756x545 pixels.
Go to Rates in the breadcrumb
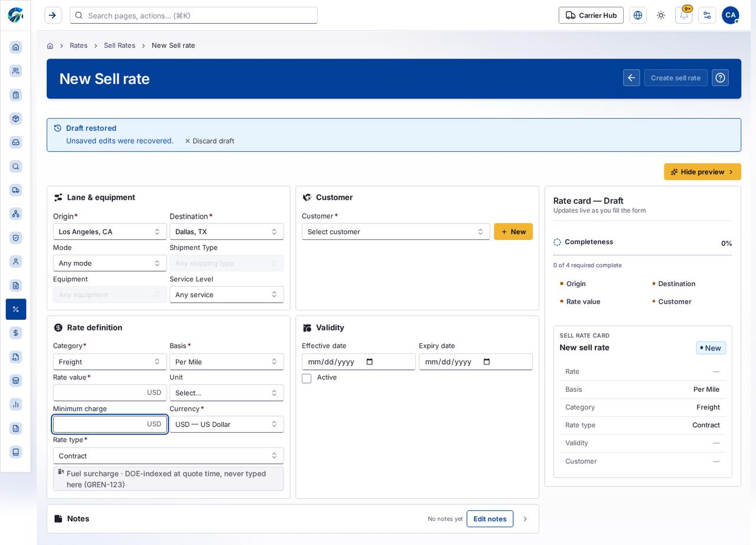(x=79, y=46)
